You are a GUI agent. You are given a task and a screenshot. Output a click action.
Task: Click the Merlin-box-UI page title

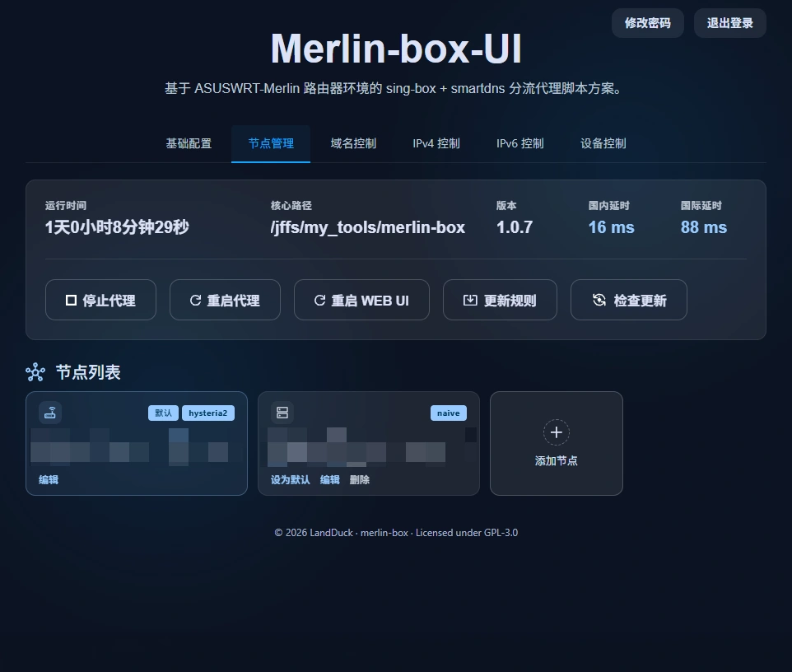396,49
